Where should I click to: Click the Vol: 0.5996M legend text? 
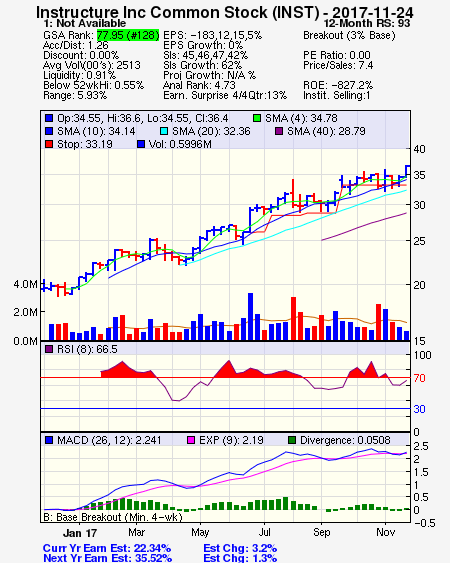(180, 144)
